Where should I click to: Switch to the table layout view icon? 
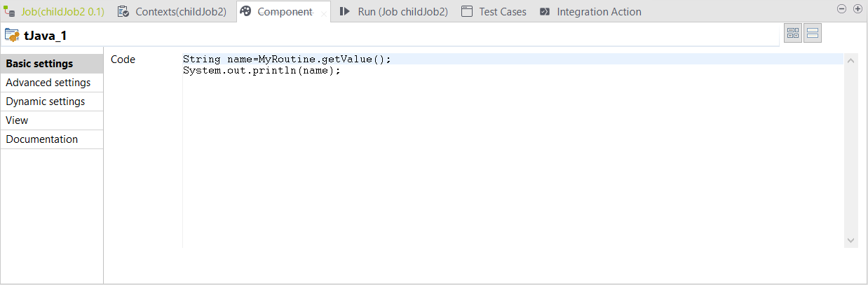[x=793, y=34]
